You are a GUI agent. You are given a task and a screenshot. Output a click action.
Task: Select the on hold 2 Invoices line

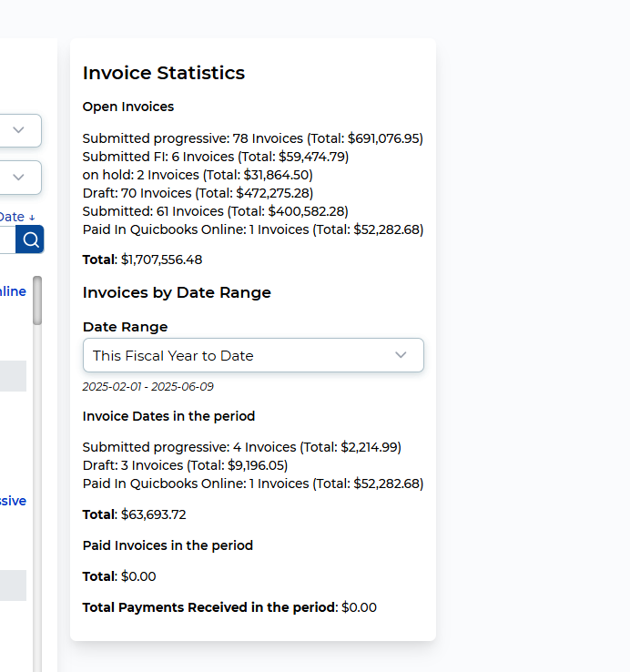click(x=198, y=175)
